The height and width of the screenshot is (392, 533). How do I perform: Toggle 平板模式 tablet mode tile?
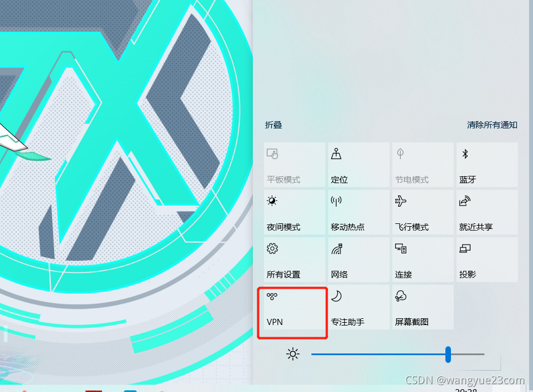[x=294, y=165]
